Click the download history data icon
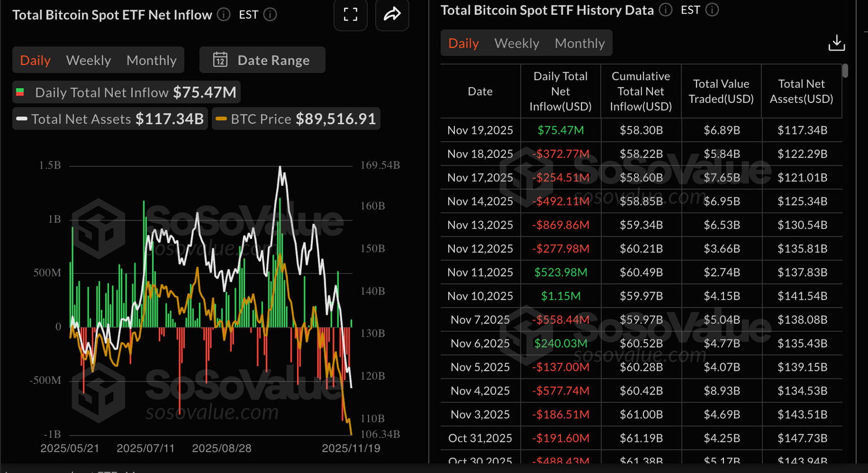 [836, 43]
